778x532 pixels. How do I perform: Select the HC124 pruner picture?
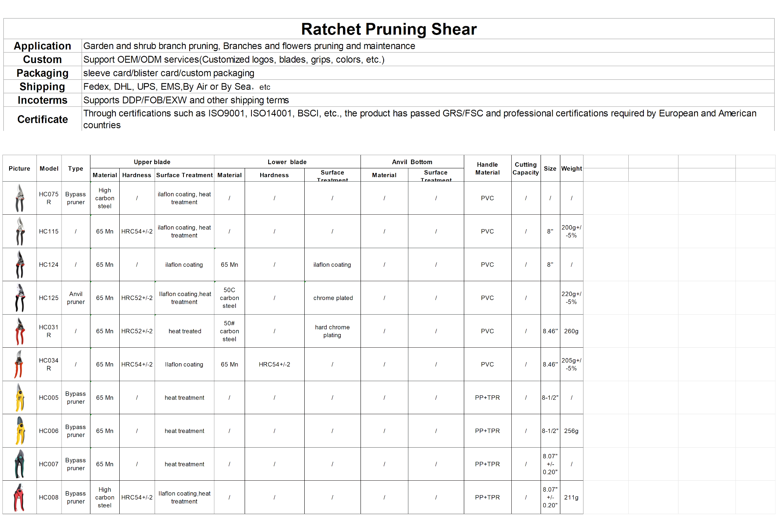pyautogui.click(x=20, y=264)
